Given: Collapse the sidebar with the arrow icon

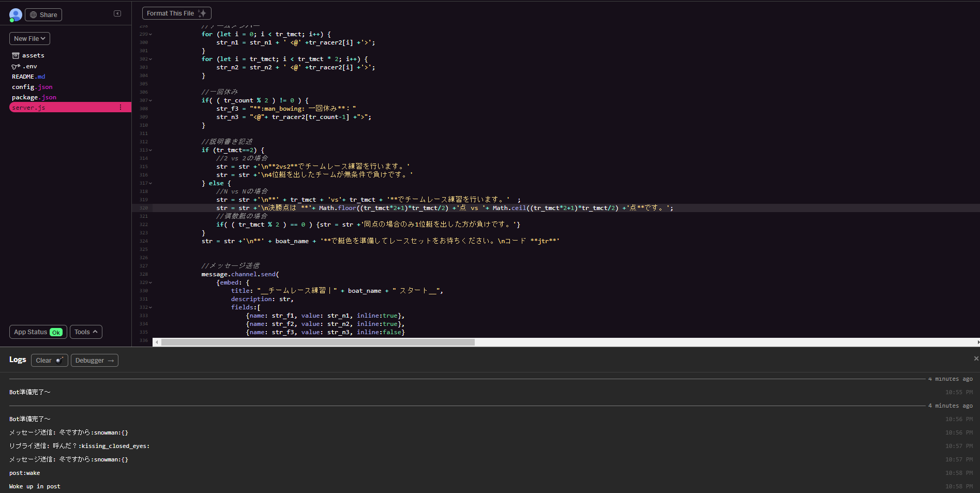Looking at the screenshot, I should click(x=117, y=13).
